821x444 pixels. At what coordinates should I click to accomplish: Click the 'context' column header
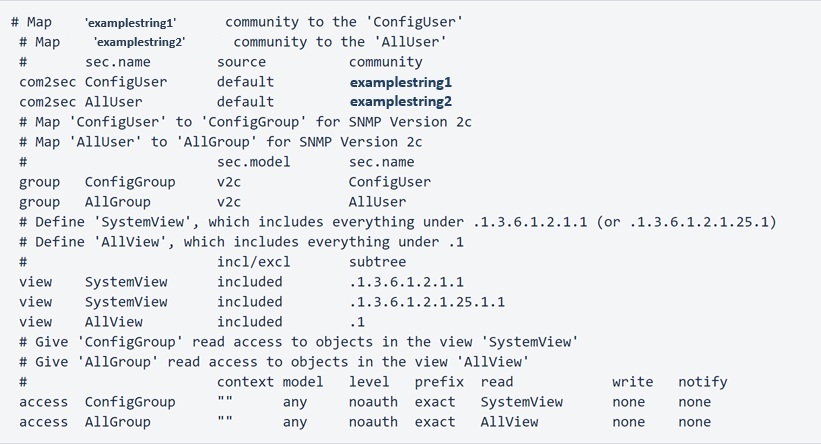coord(245,382)
